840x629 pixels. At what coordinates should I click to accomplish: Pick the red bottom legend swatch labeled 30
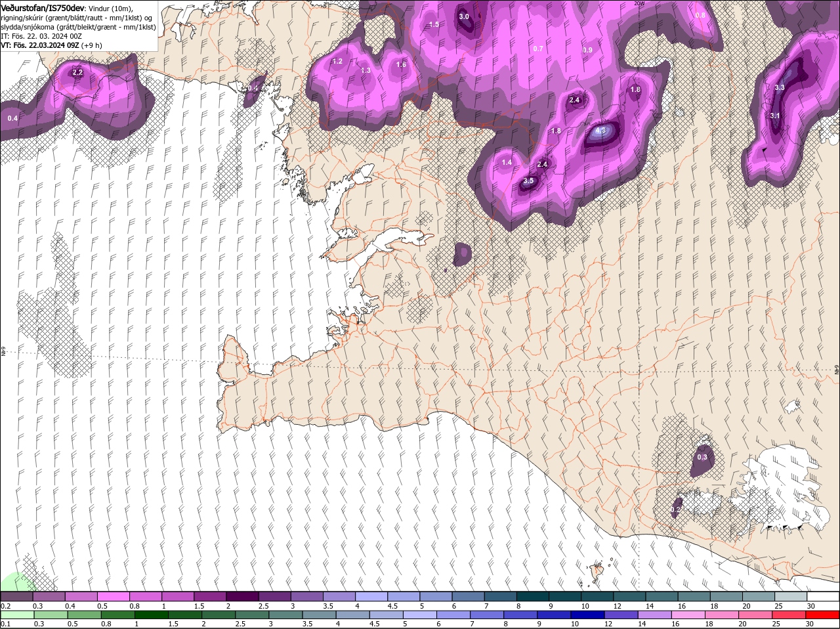pyautogui.click(x=822, y=615)
